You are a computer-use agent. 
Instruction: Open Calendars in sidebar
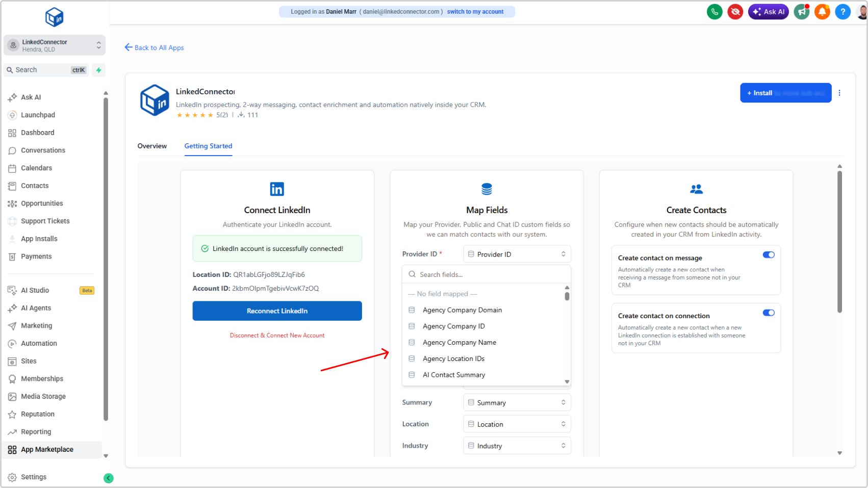click(36, 168)
